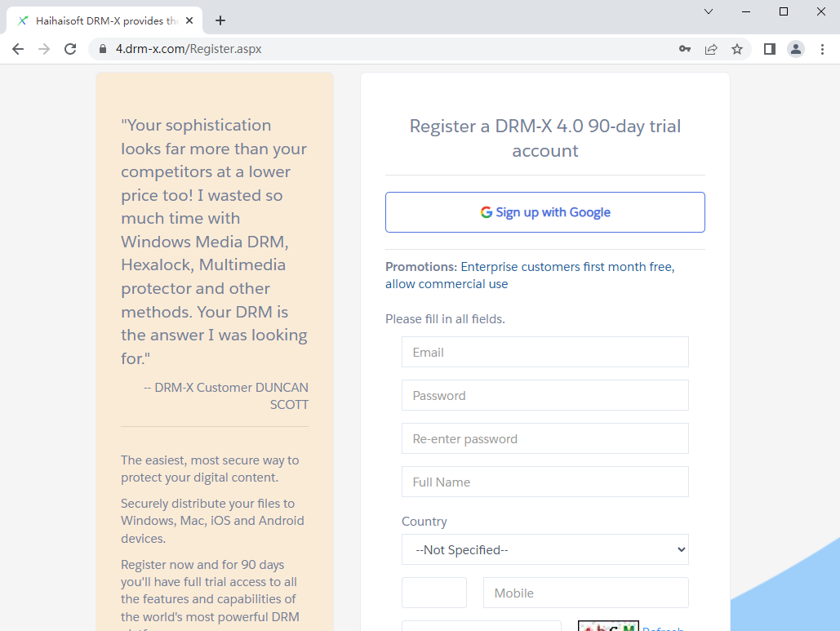Click the password key icon in address bar
Screen dimensions: 840x631
[x=684, y=49]
